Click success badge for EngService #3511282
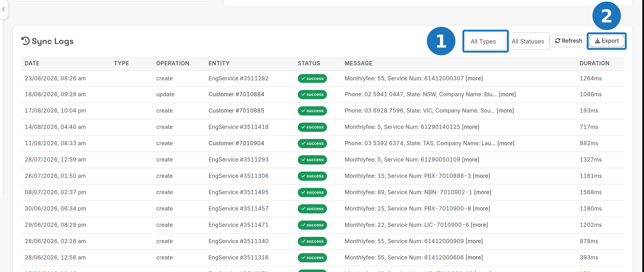 pos(312,78)
